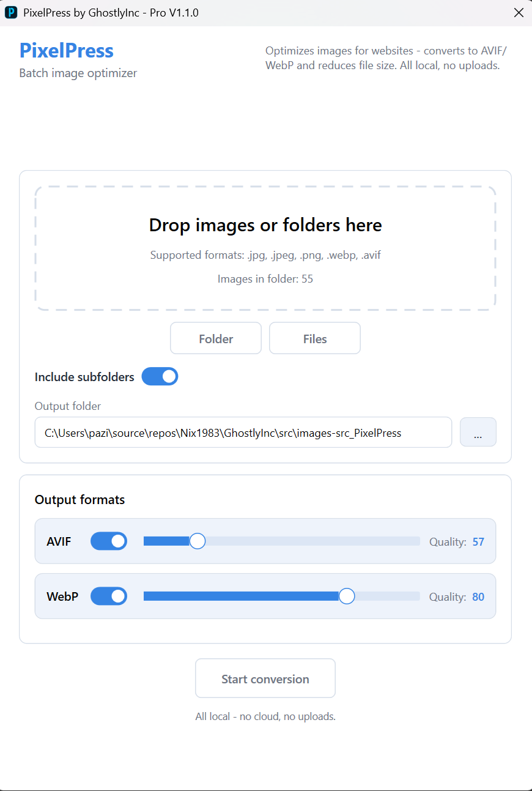Click the WebP quality slider handle

pos(347,596)
